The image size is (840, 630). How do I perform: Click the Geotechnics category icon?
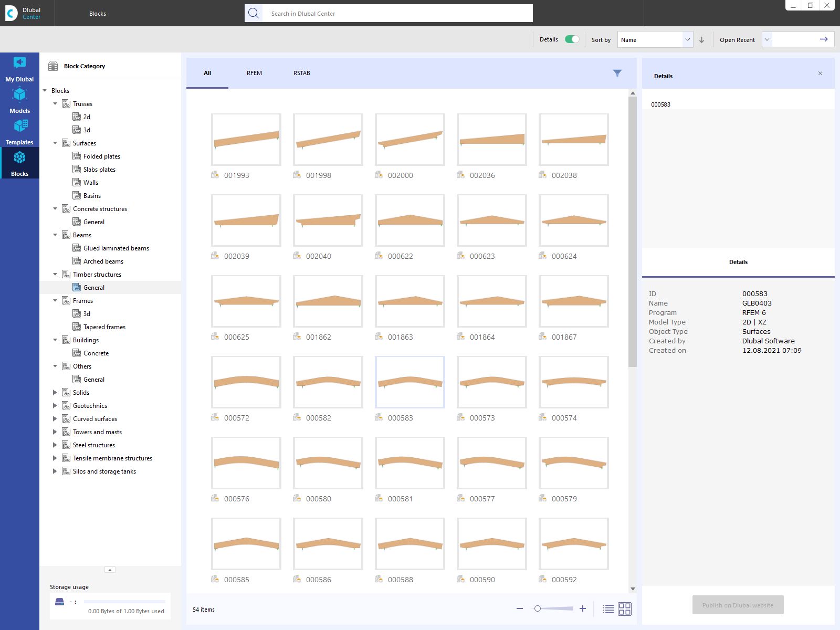tap(66, 405)
